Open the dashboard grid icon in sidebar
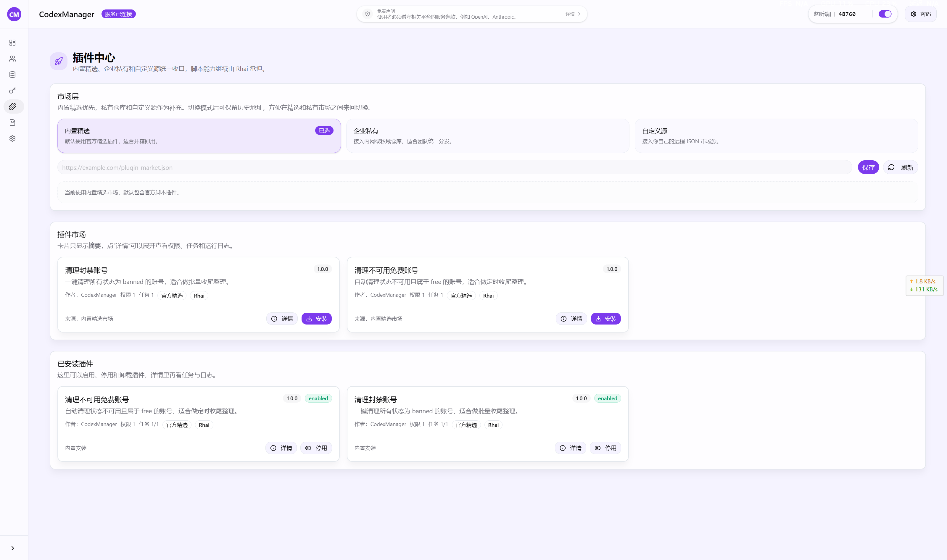The width and height of the screenshot is (947, 560). coord(12,43)
